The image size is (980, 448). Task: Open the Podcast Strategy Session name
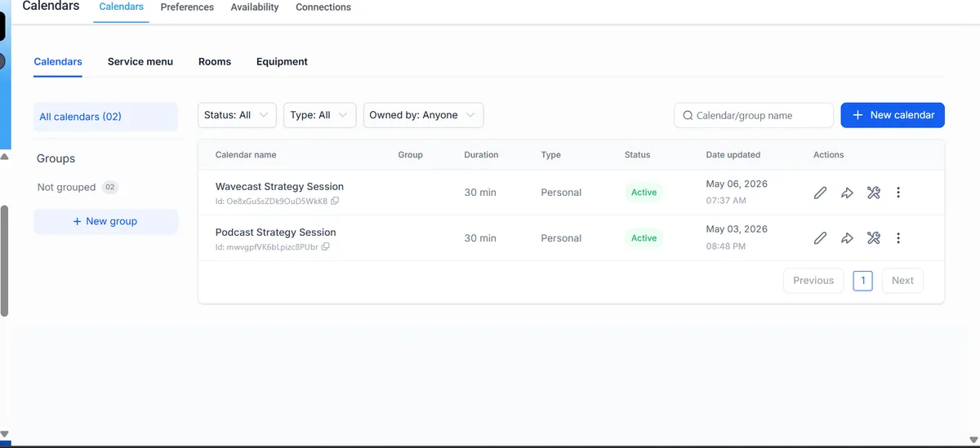275,233
